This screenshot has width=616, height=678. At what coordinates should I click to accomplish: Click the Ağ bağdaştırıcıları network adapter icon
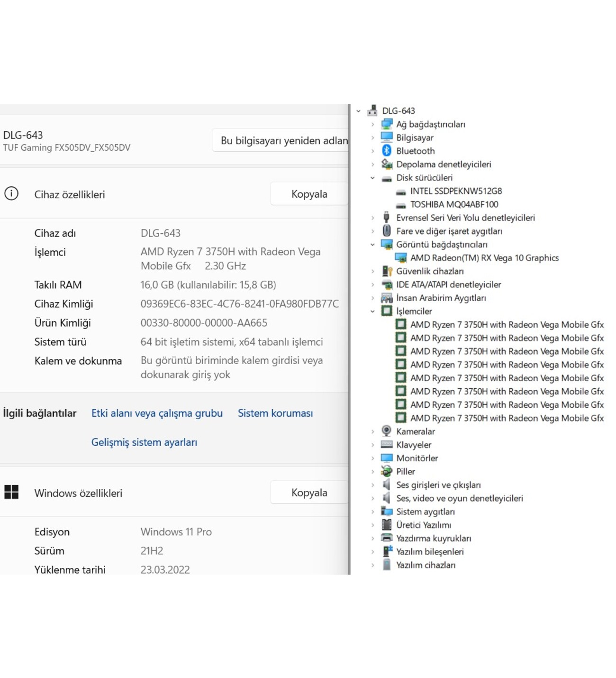tap(387, 124)
